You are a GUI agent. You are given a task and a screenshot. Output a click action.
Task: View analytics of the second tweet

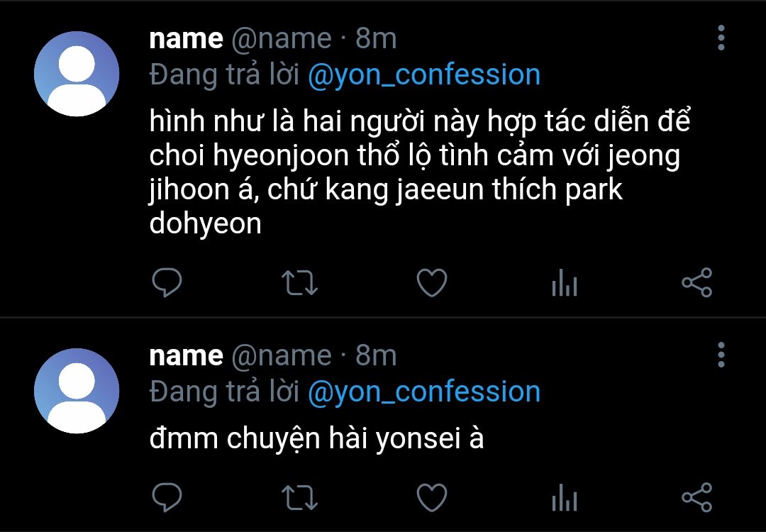pyautogui.click(x=565, y=497)
